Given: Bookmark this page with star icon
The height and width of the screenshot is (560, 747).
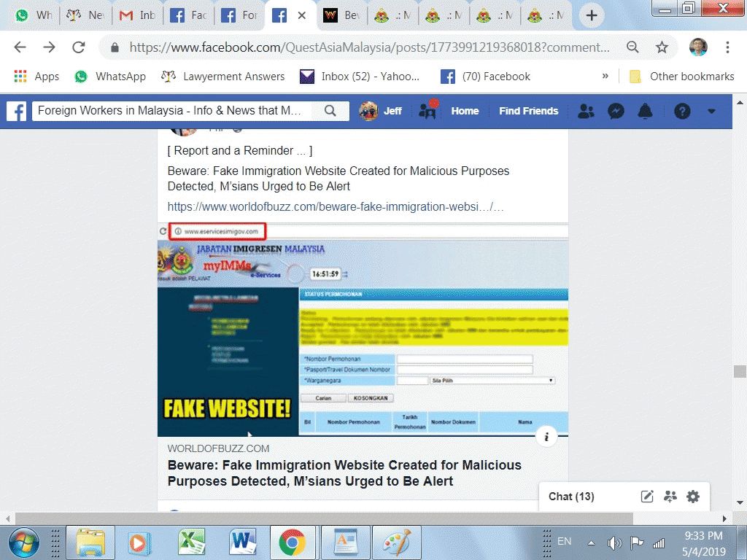Looking at the screenshot, I should pos(662,47).
